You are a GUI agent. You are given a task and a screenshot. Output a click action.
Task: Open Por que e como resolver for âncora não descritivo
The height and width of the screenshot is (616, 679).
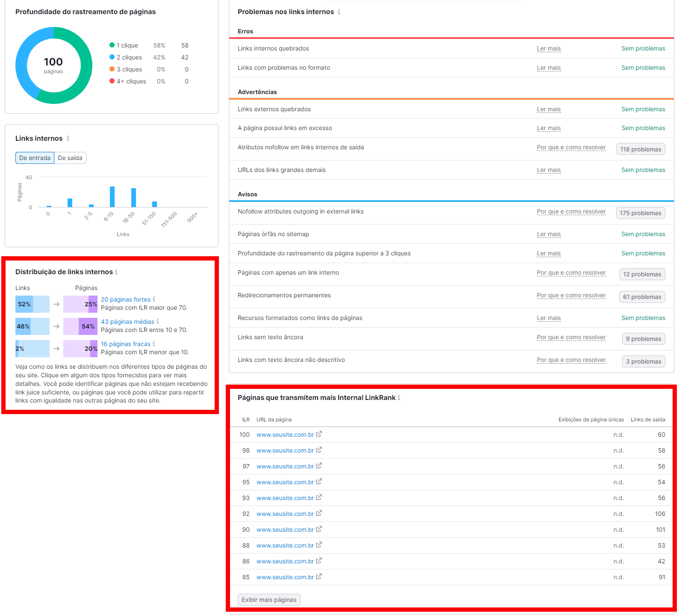point(571,360)
